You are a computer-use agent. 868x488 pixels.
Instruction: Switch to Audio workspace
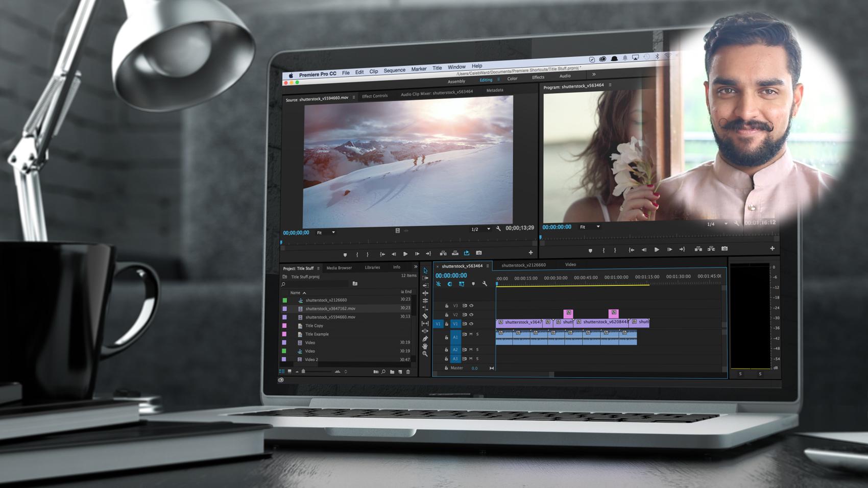(565, 76)
